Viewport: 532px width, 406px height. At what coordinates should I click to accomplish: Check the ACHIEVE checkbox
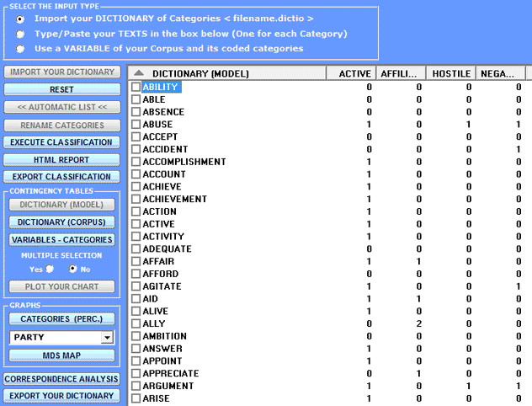(x=136, y=186)
